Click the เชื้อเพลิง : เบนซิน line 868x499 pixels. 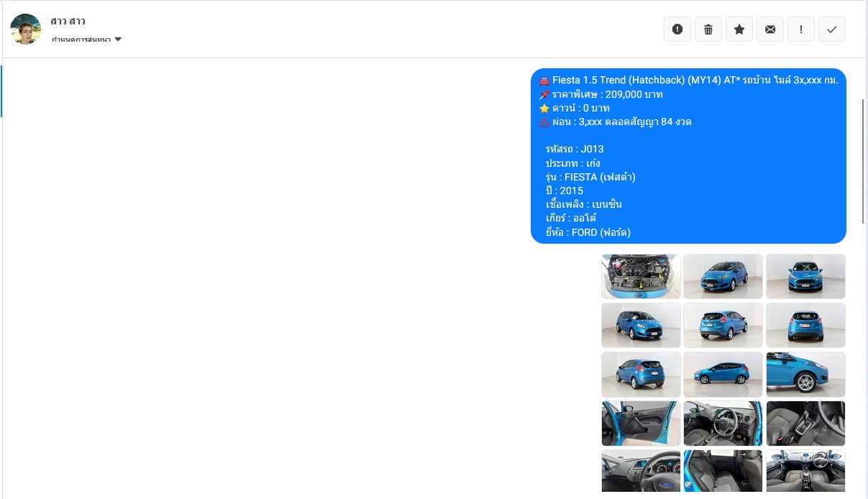pos(583,204)
